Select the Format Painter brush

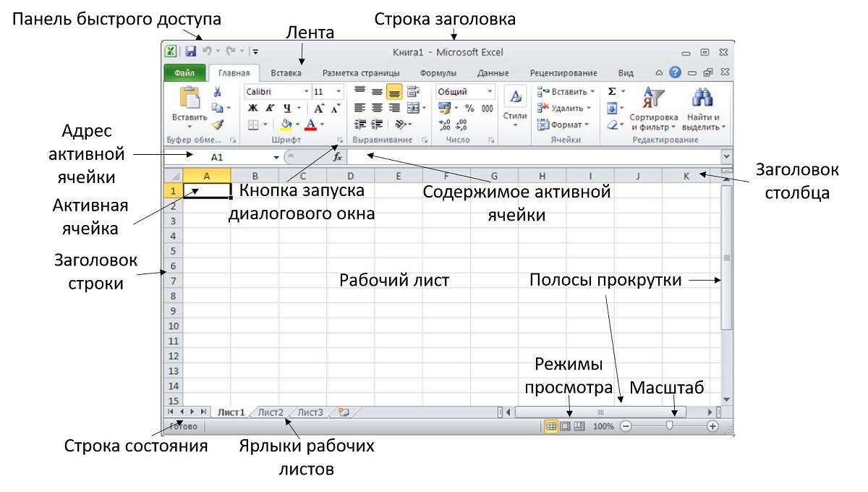[x=217, y=124]
